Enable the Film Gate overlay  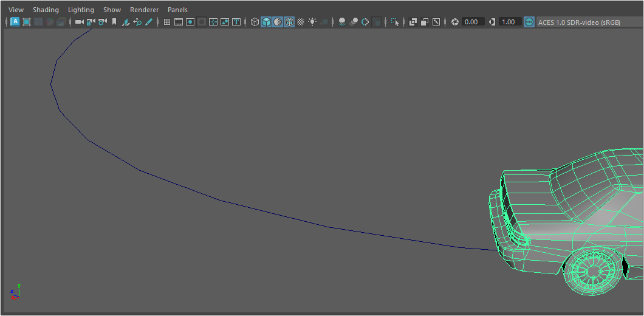pos(179,22)
